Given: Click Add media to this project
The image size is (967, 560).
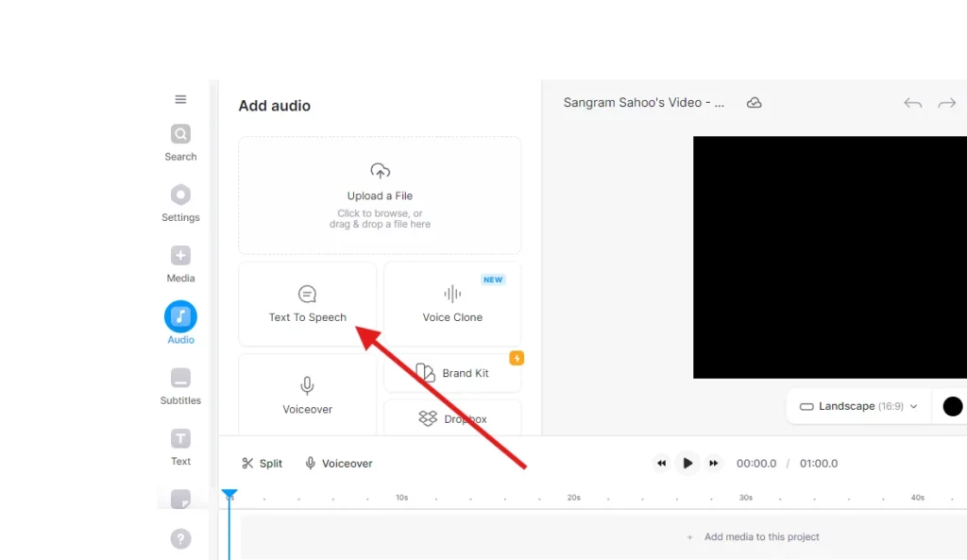Looking at the screenshot, I should click(754, 536).
